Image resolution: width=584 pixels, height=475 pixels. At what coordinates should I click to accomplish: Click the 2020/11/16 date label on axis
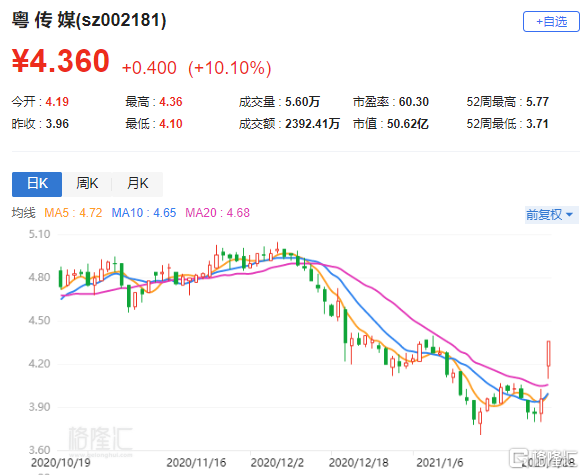point(196,463)
